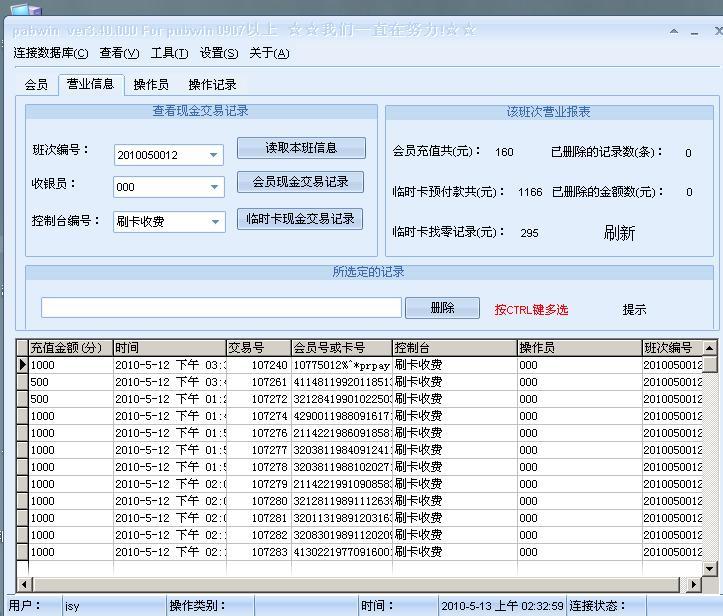Select the 营业信息 tab

coord(90,84)
